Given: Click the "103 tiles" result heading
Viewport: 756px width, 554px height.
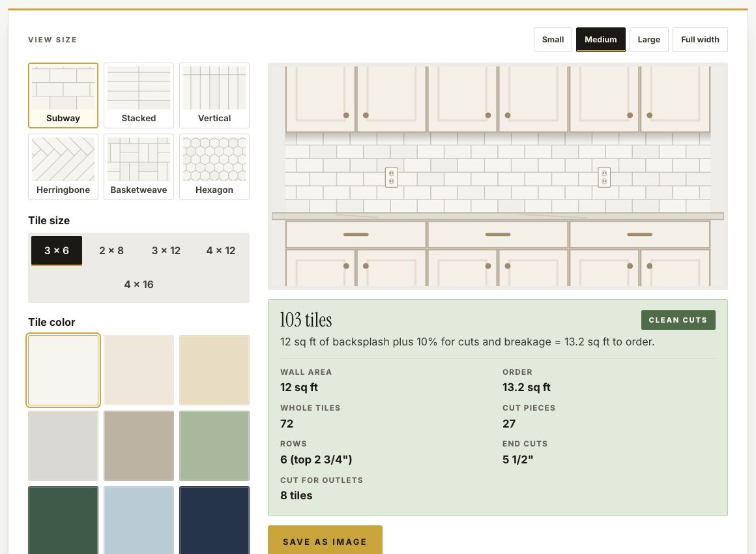Looking at the screenshot, I should tap(306, 320).
